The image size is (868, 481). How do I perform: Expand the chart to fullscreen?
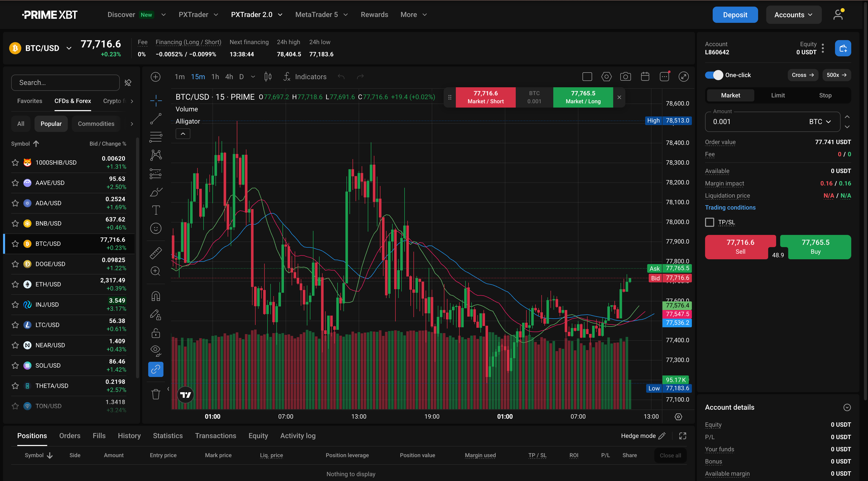tap(683, 77)
